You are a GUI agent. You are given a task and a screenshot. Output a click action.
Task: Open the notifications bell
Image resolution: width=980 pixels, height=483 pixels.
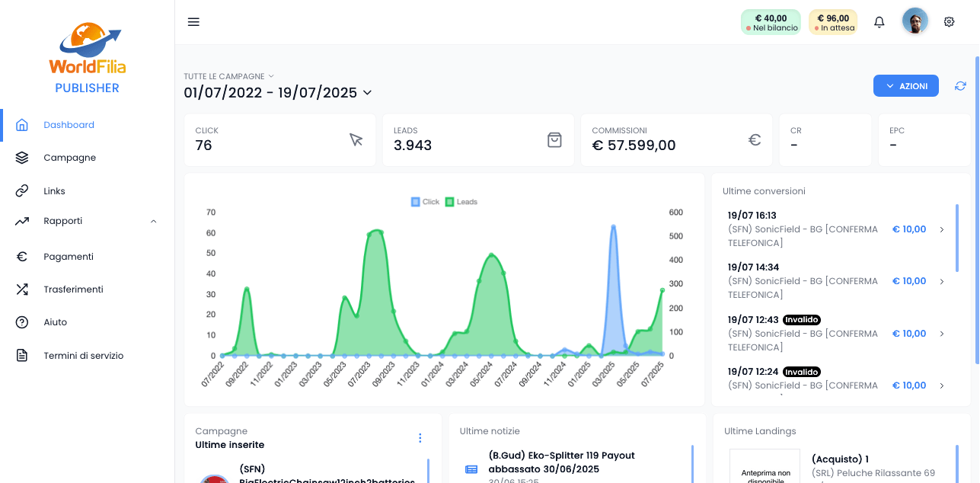[879, 22]
